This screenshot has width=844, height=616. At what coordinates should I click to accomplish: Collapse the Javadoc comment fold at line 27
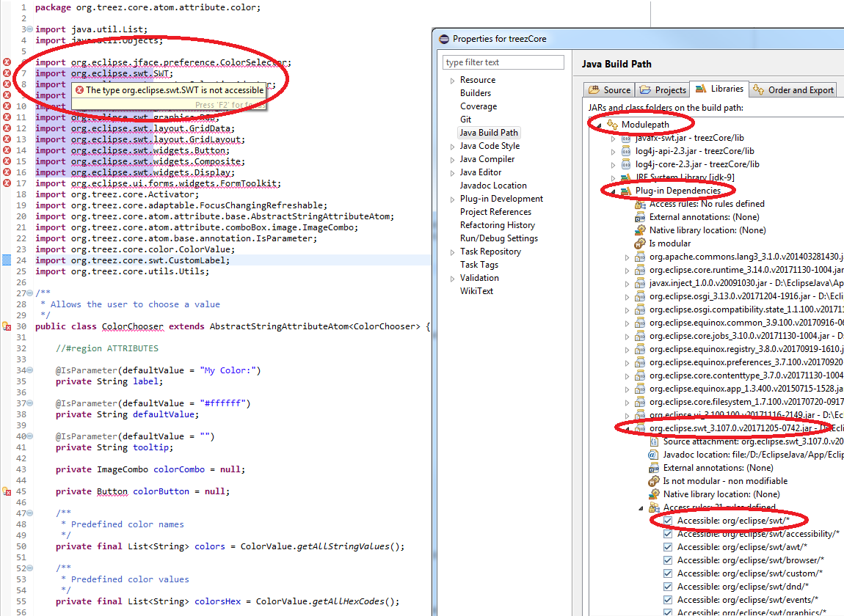(29, 293)
